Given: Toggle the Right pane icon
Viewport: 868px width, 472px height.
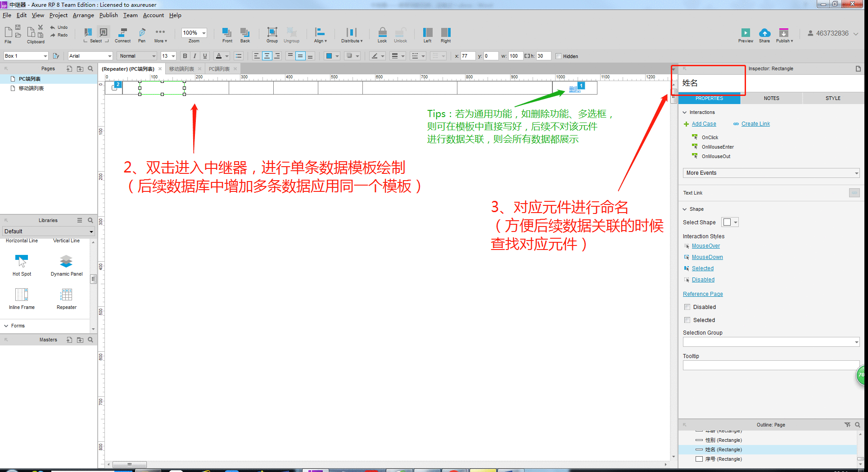Looking at the screenshot, I should [x=446, y=32].
